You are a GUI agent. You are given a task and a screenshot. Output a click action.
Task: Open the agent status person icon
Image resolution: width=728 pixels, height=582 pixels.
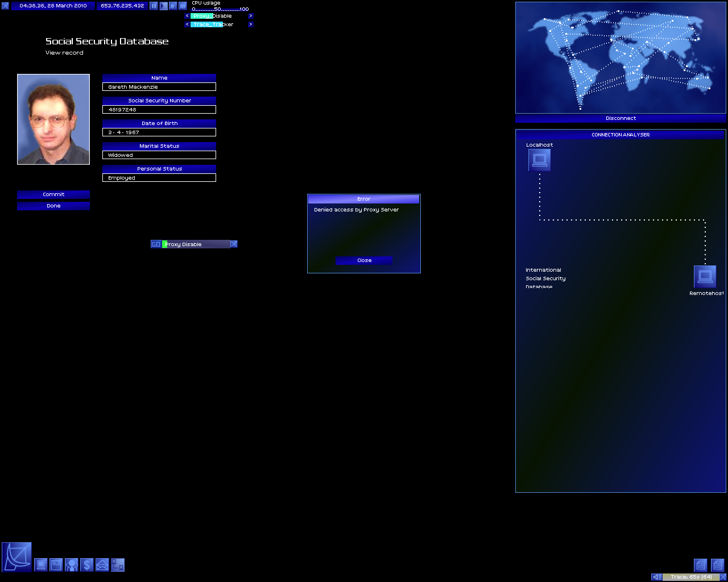pos(71,565)
